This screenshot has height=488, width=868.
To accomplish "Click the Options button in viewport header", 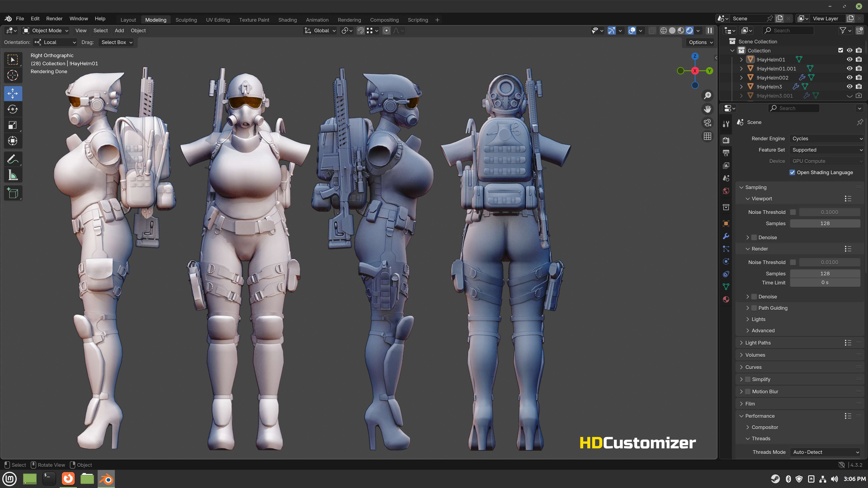I will tap(701, 42).
